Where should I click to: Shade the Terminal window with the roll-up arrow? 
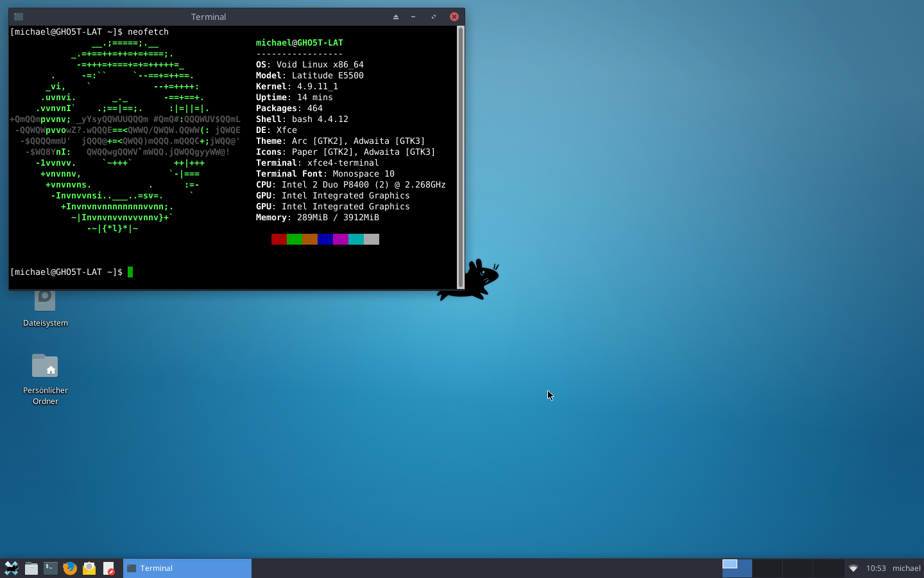pyautogui.click(x=396, y=17)
